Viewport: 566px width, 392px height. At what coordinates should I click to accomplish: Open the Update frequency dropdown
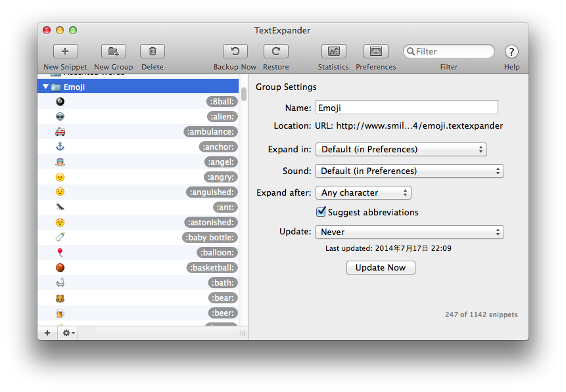[409, 232]
